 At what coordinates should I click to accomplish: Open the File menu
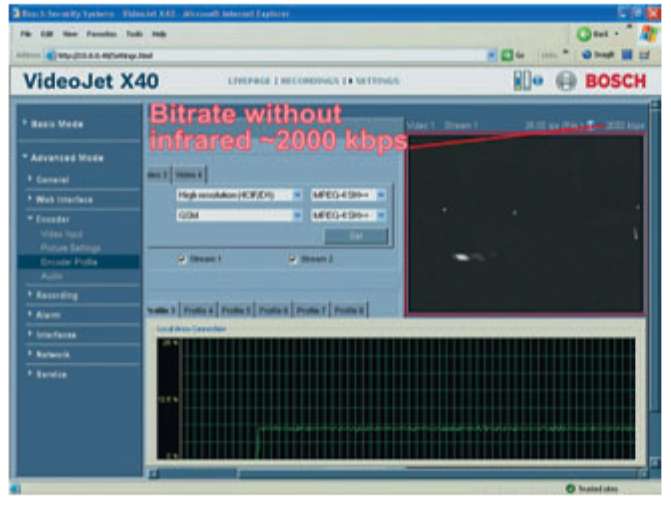click(26, 34)
